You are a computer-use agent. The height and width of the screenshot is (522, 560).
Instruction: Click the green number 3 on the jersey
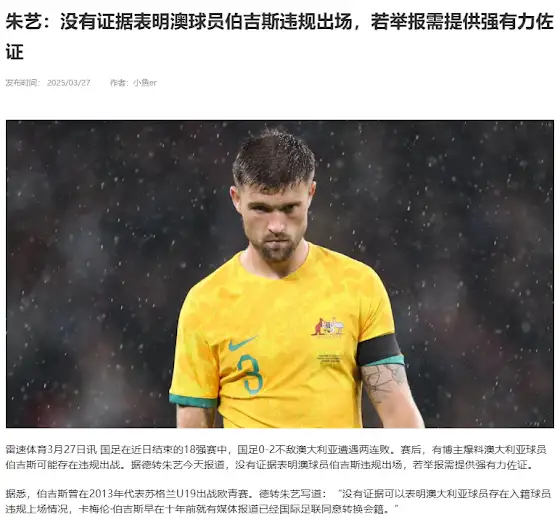click(x=250, y=374)
